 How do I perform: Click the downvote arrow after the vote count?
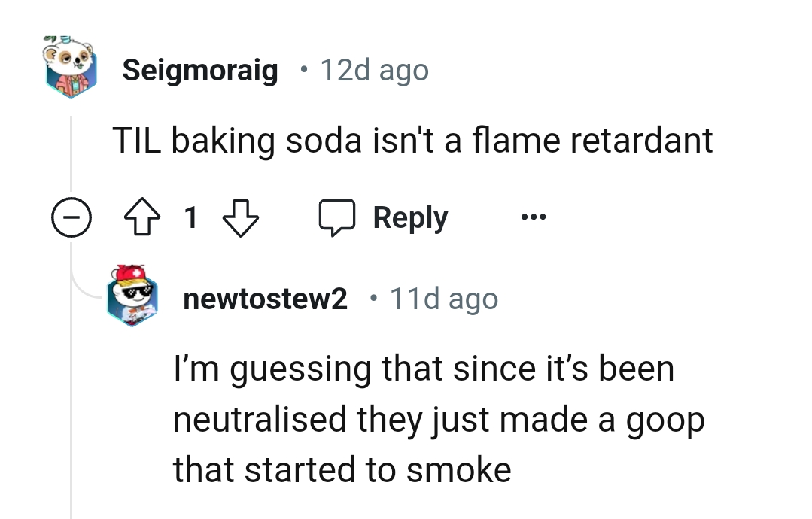[x=241, y=219]
